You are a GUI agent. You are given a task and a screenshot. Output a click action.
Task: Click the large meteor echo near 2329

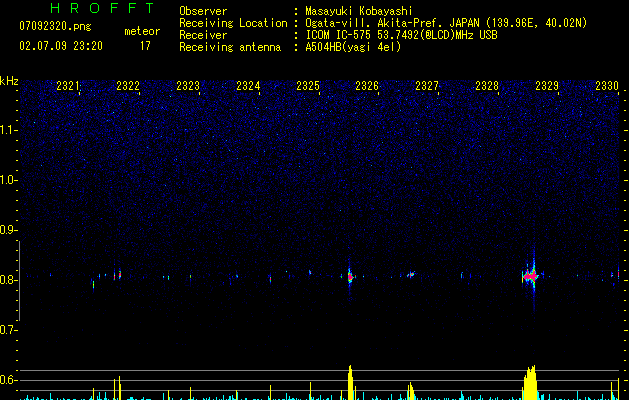click(530, 276)
